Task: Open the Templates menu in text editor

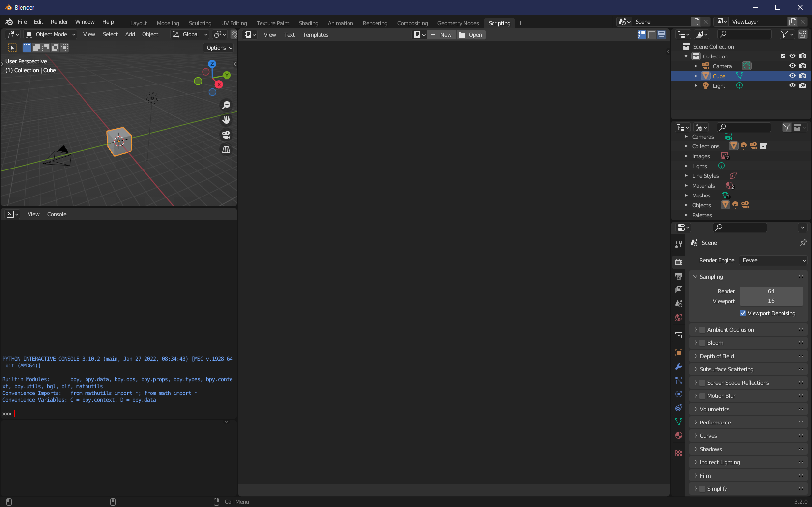Action: [316, 35]
